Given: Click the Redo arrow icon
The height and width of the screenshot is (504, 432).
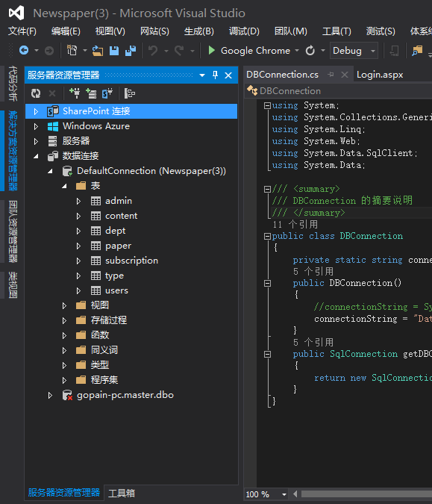Looking at the screenshot, I should [x=179, y=51].
